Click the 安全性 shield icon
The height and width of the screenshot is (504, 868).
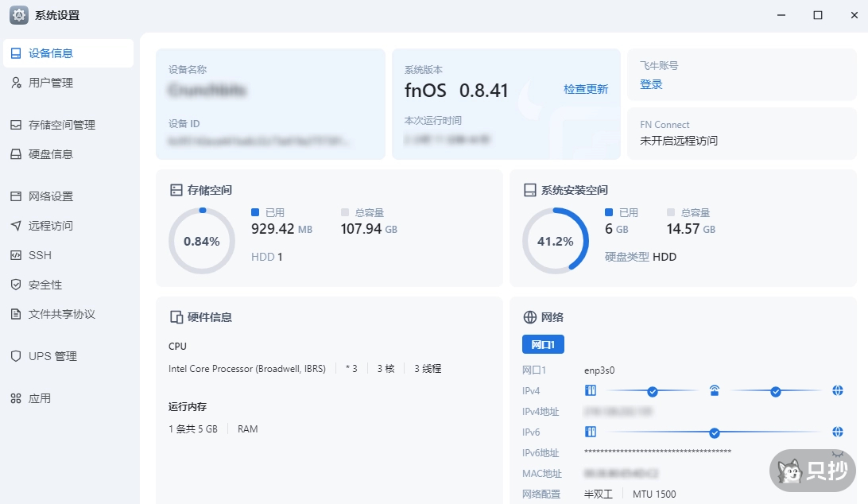click(x=16, y=285)
